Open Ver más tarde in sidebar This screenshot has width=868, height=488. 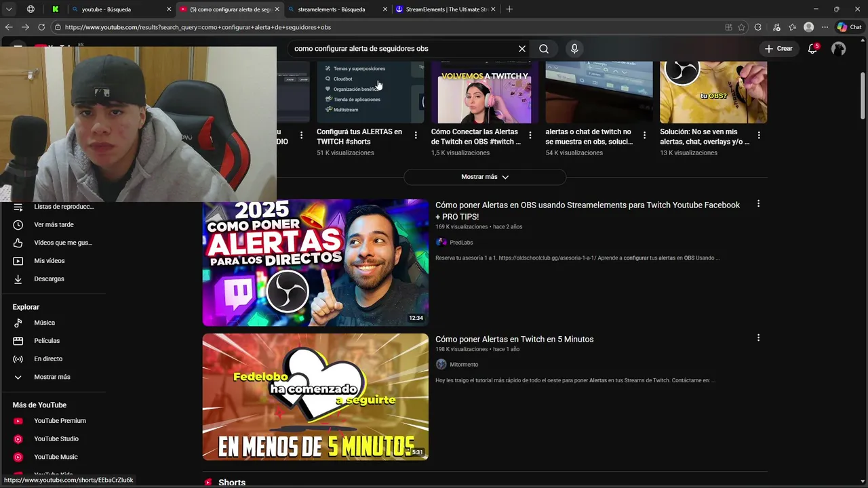(53, 224)
